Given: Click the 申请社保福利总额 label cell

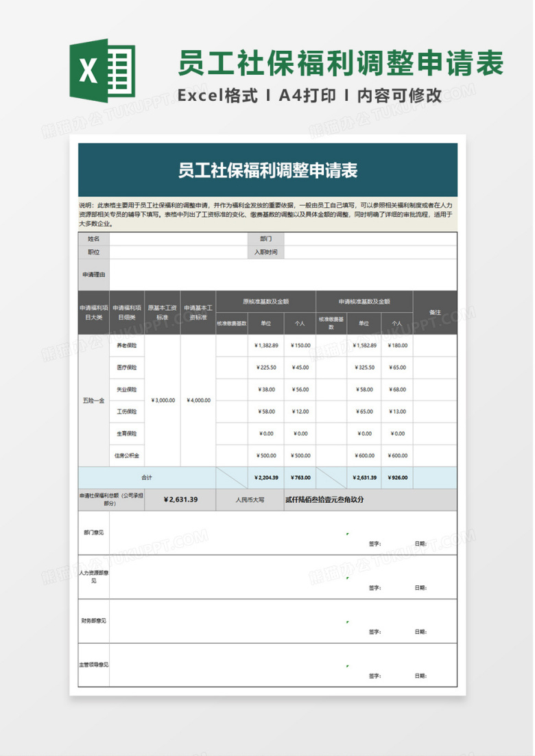Looking at the screenshot, I should pyautogui.click(x=111, y=500).
